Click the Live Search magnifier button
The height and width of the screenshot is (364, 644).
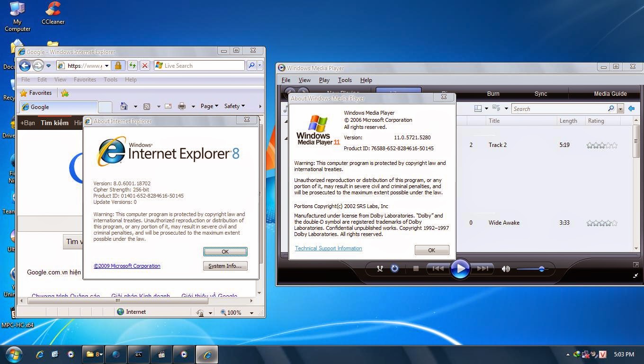[x=251, y=65]
